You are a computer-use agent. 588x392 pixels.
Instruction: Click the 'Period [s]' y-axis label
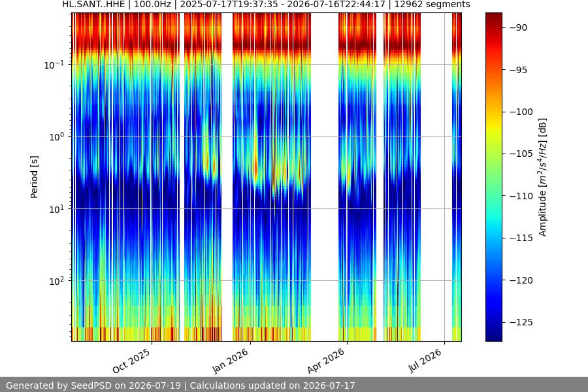click(34, 177)
